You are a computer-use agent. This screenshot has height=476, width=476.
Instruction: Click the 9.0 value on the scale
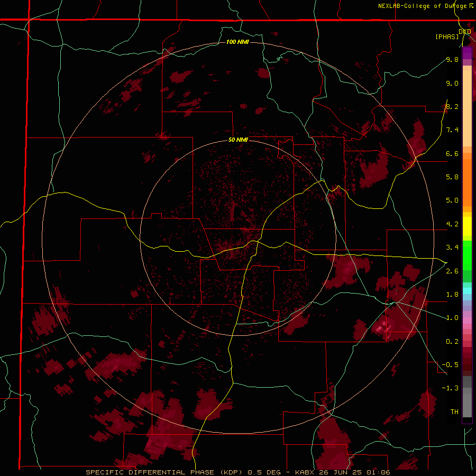[x=452, y=83]
